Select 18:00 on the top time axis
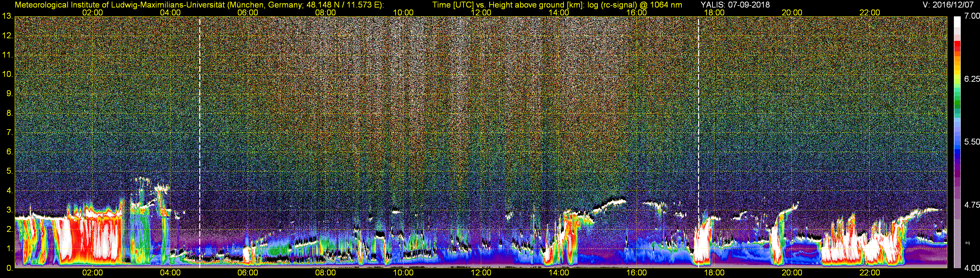The image size is (980, 278). (x=714, y=12)
